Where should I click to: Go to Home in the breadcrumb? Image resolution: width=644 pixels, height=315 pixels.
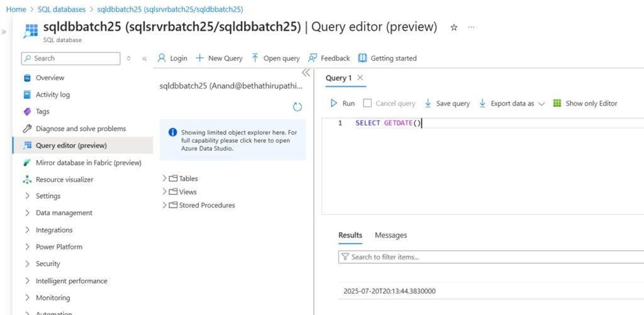[x=16, y=9]
